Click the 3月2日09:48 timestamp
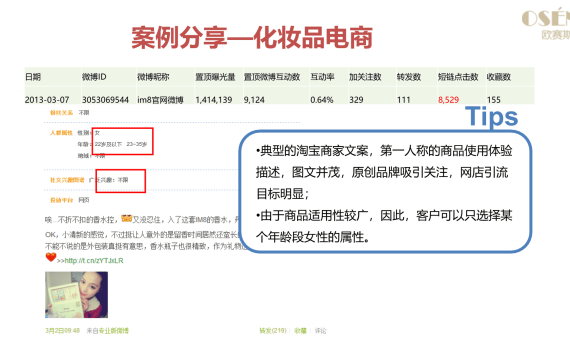570x360 pixels. (x=63, y=331)
